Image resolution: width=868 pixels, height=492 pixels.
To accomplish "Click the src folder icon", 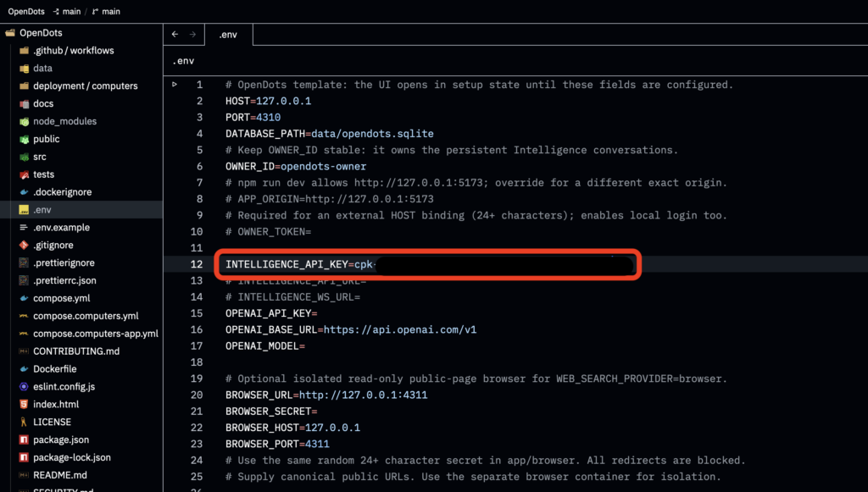I will pyautogui.click(x=24, y=157).
